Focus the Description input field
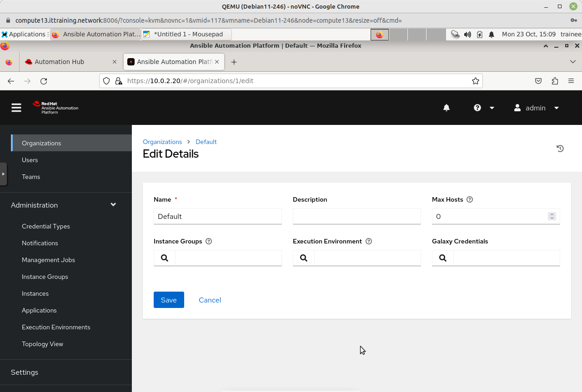 [357, 216]
